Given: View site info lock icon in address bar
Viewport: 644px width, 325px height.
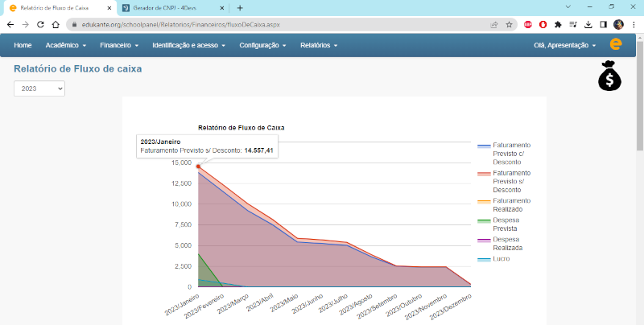Looking at the screenshot, I should tap(74, 25).
